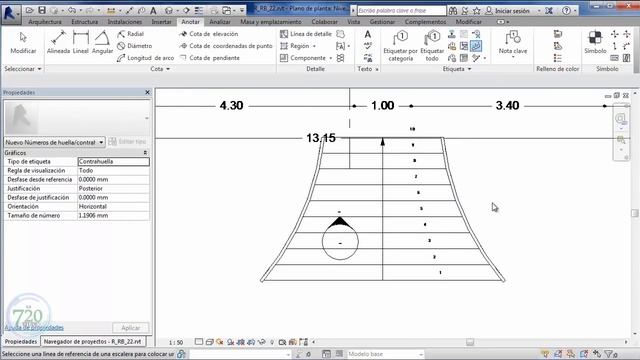Choose the Alineada dimension tool
The width and height of the screenshot is (640, 360).
tap(58, 43)
